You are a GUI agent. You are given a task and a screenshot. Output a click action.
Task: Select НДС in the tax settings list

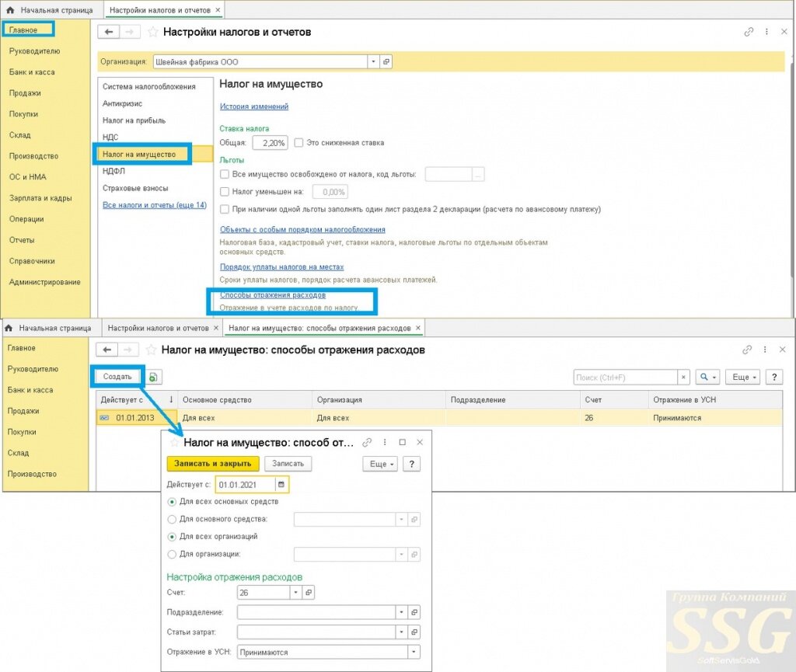pos(110,137)
